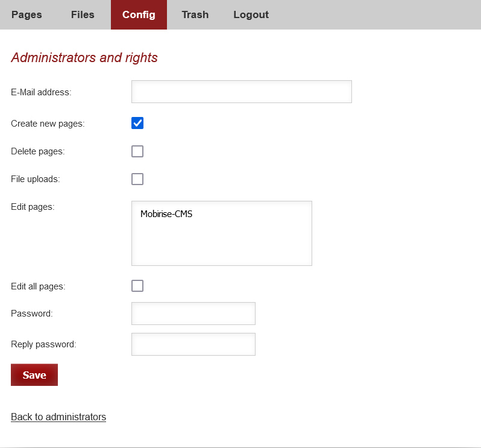Click inside the Reply password input box
Viewport: 481px width, 448px height.
193,344
